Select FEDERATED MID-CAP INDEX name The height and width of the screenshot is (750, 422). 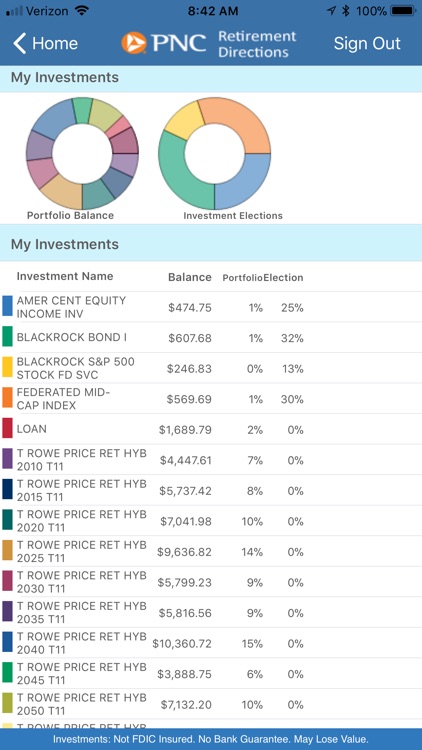[x=63, y=399]
